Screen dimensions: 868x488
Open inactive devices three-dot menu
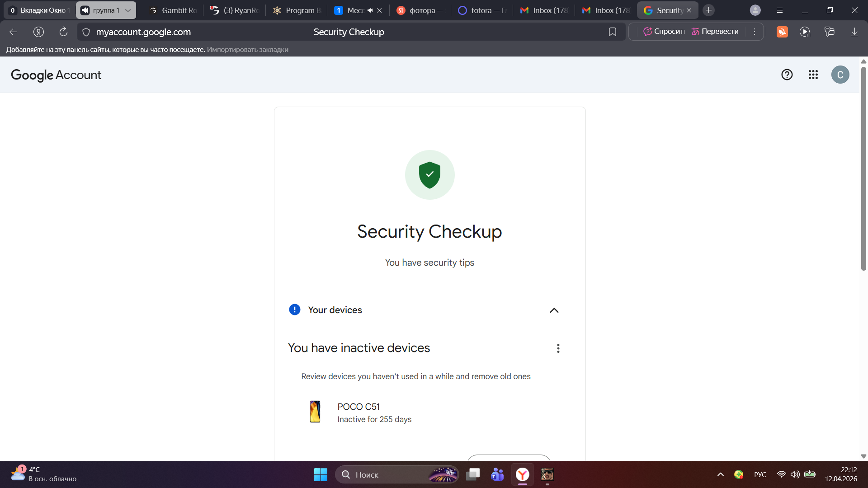click(558, 348)
